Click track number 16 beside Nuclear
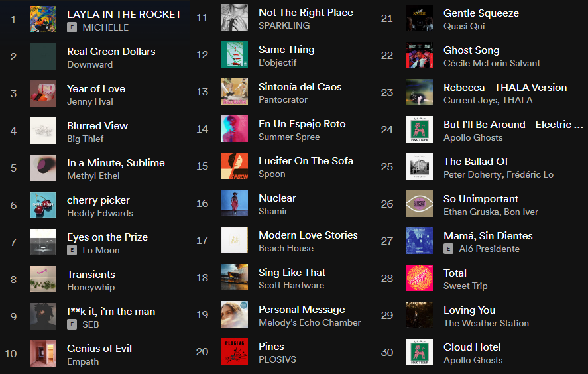 point(202,204)
